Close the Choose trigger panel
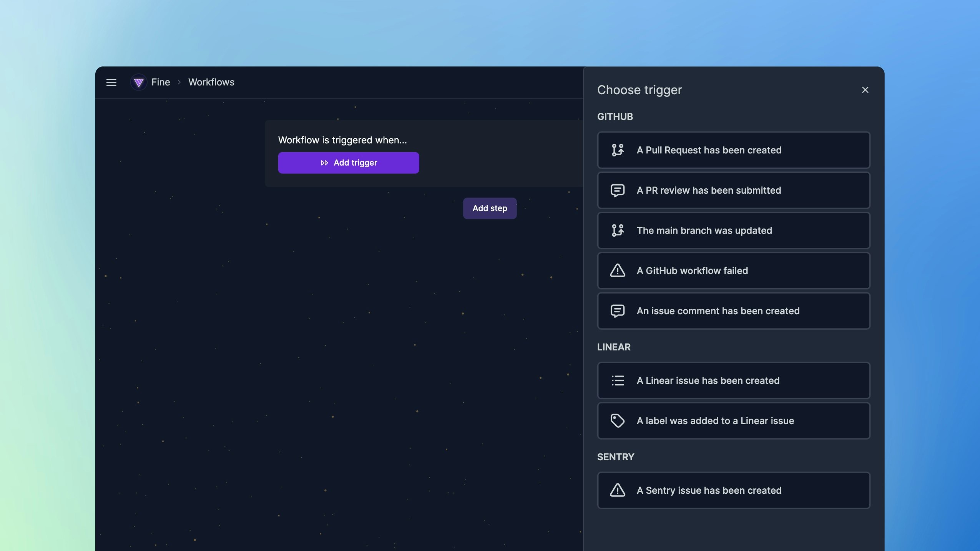The image size is (980, 551). point(865,90)
